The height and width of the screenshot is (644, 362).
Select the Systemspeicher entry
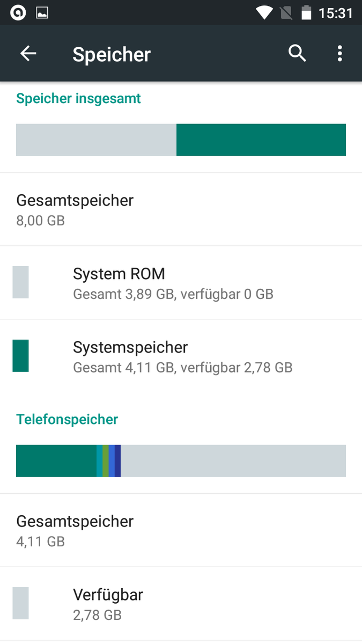pyautogui.click(x=182, y=356)
